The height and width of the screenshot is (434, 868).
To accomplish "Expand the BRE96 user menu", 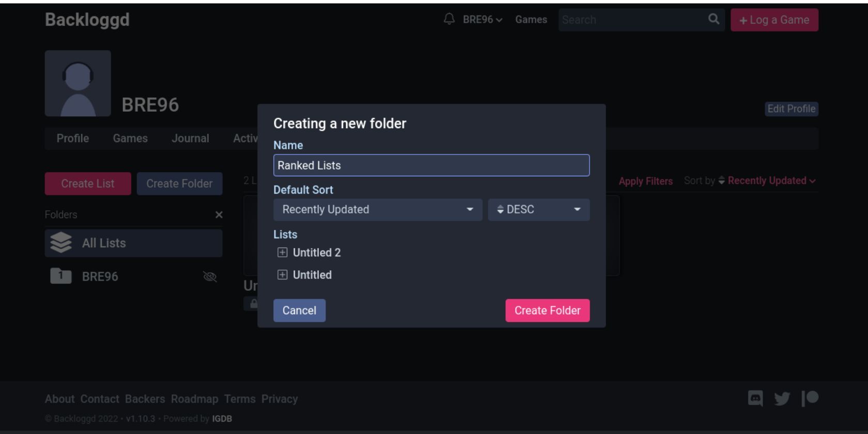I will [x=482, y=20].
